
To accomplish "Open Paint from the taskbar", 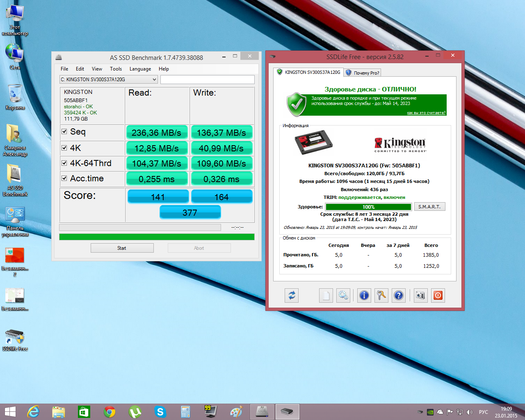I will tap(236, 411).
